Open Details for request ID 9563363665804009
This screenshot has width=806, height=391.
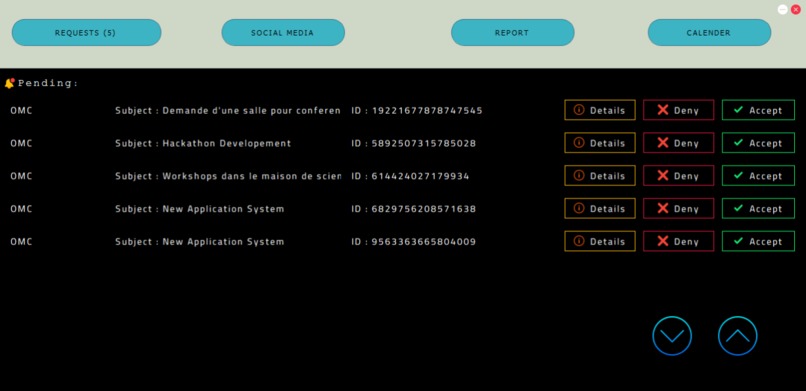point(600,241)
